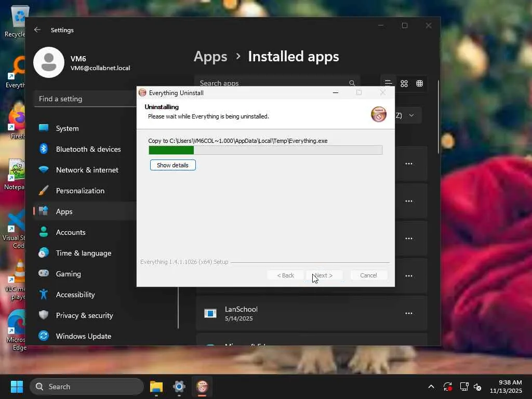532x399 pixels.
Task: Click the Privacy shield icon
Action: pos(44,315)
